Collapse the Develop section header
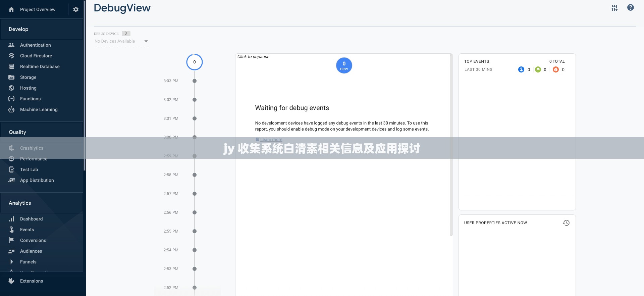 (42, 29)
